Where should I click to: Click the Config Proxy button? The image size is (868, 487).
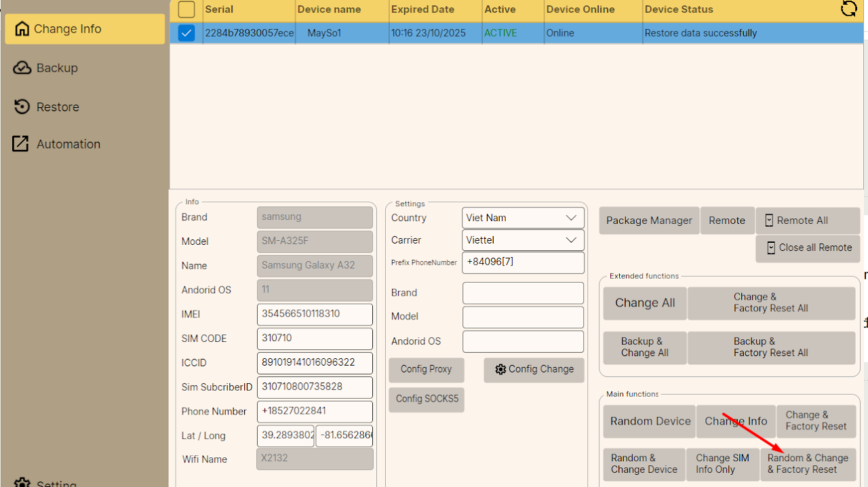coord(426,370)
